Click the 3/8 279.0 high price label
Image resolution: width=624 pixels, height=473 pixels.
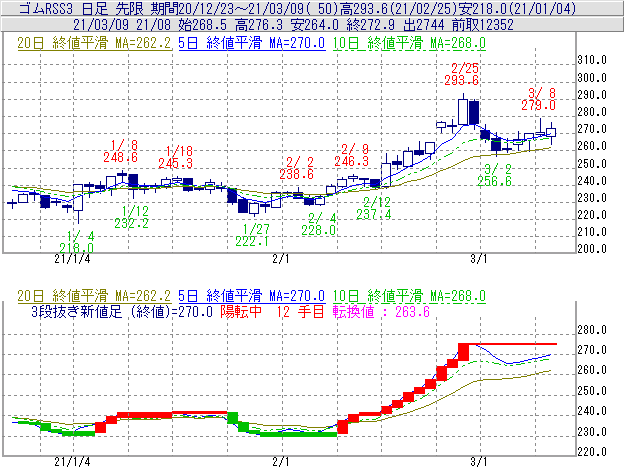(x=538, y=99)
